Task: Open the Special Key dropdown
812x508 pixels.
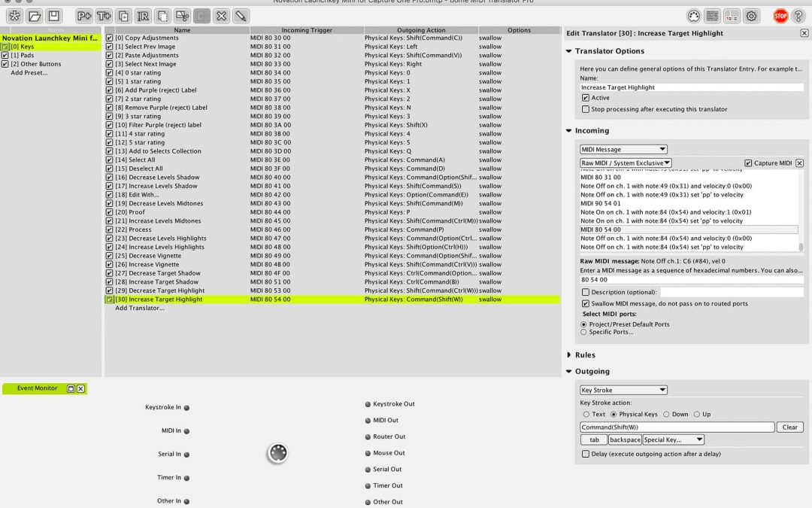Action: (673, 440)
